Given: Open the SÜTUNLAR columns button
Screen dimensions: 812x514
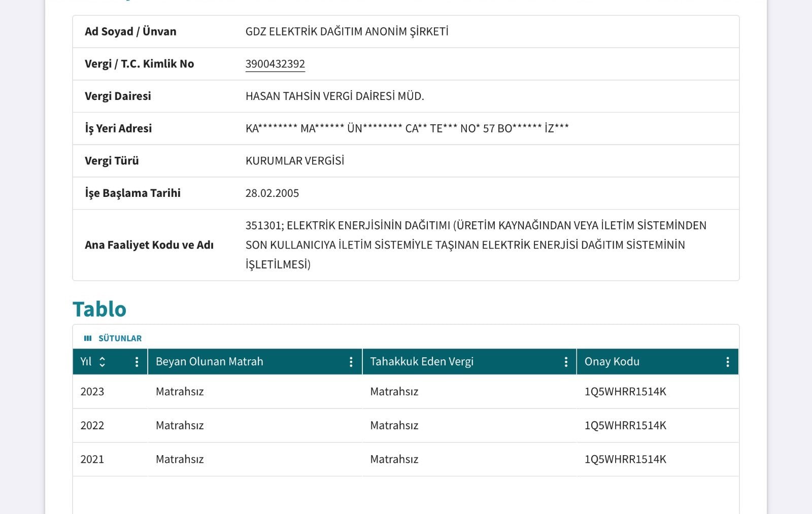Looking at the screenshot, I should (x=113, y=338).
